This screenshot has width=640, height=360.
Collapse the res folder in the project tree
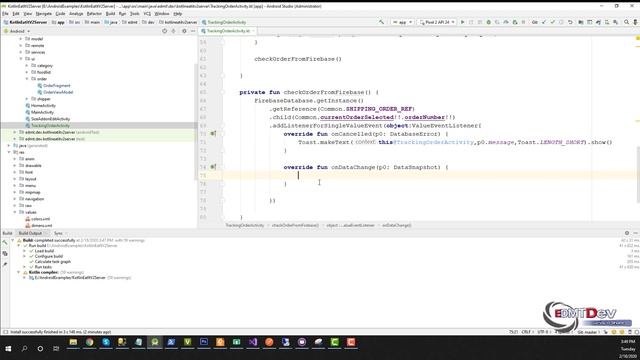(x=9, y=152)
